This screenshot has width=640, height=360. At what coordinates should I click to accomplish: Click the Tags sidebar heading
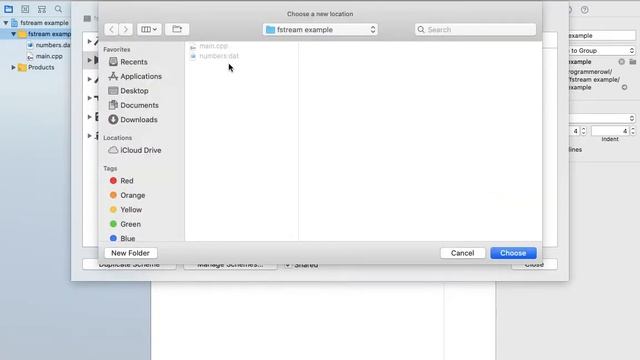[110, 169]
